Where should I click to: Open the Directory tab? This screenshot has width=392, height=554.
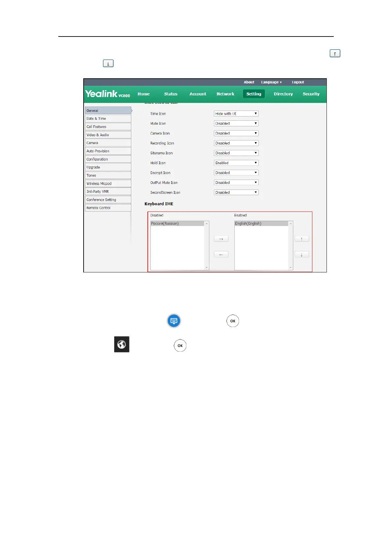click(x=283, y=94)
